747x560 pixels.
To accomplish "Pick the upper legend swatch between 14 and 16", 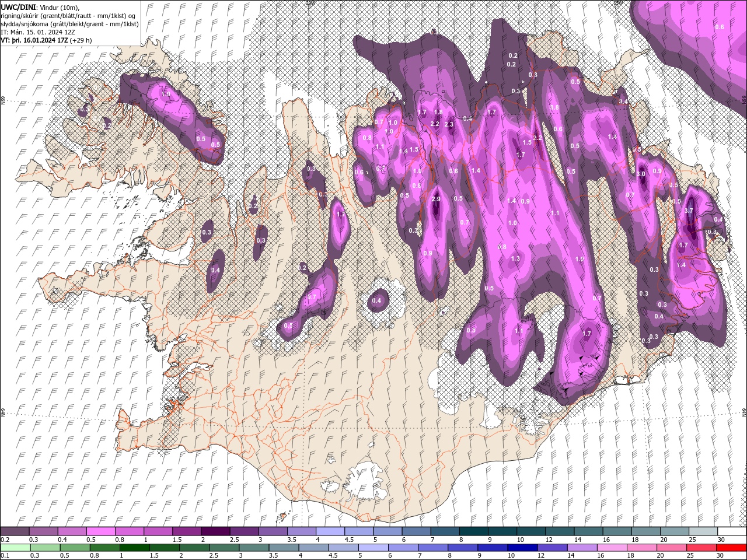I will point(587,531).
